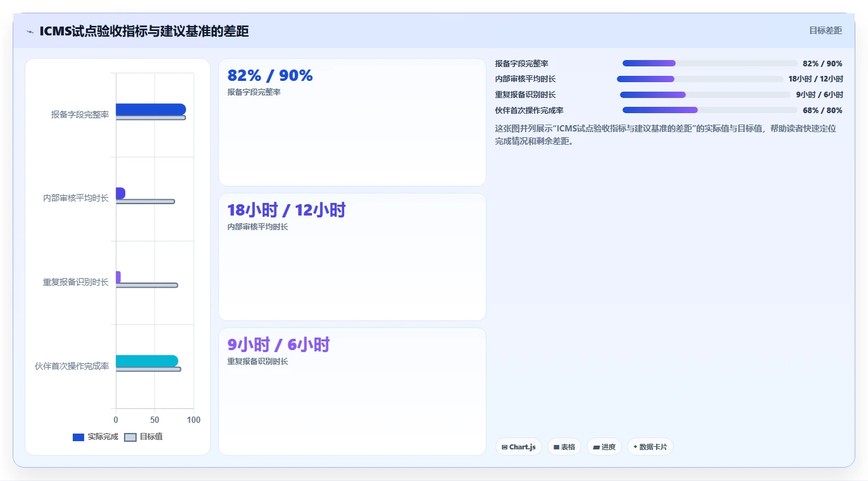Click the progress row label 内部审核平均时长
This screenshot has width=868, height=481.
[526, 79]
